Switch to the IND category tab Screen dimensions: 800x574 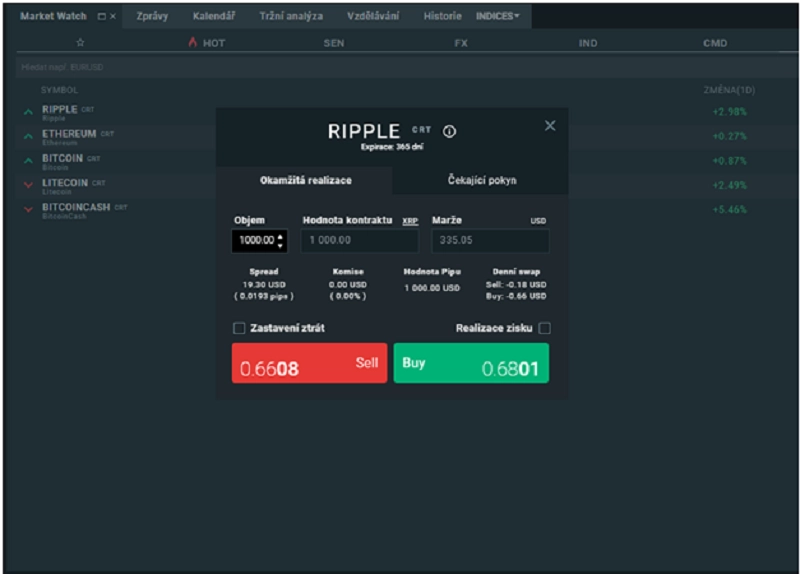(588, 43)
